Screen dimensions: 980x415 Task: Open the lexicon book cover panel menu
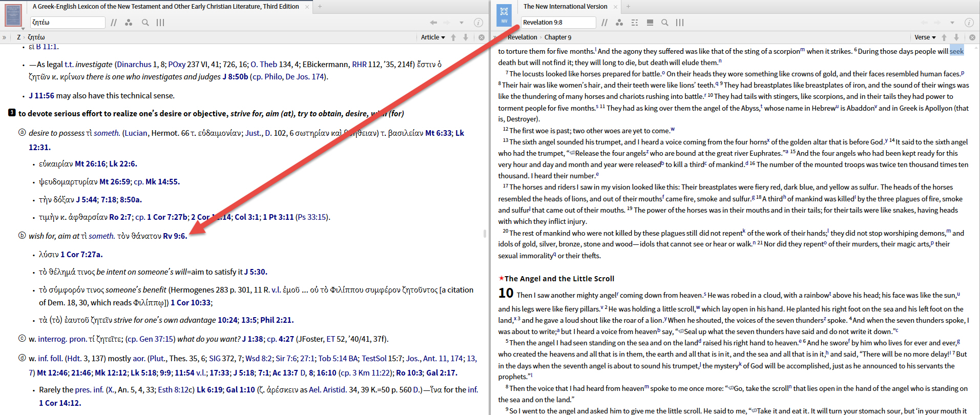pos(13,15)
